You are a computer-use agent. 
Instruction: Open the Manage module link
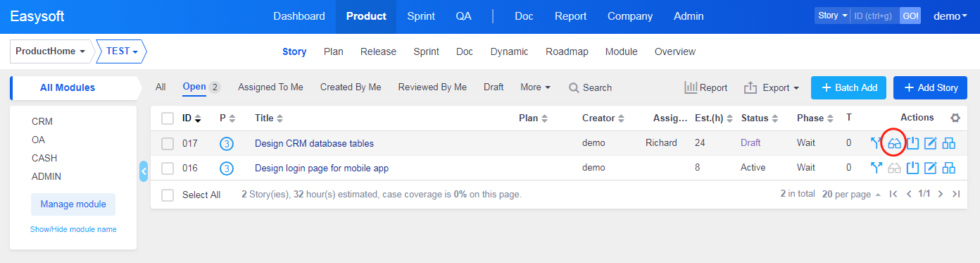click(x=73, y=204)
